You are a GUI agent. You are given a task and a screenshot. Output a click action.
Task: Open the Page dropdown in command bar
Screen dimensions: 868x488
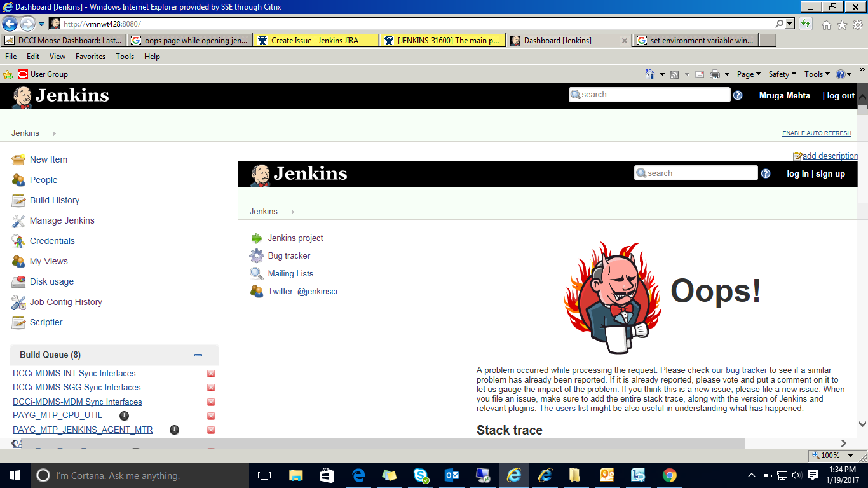point(749,74)
